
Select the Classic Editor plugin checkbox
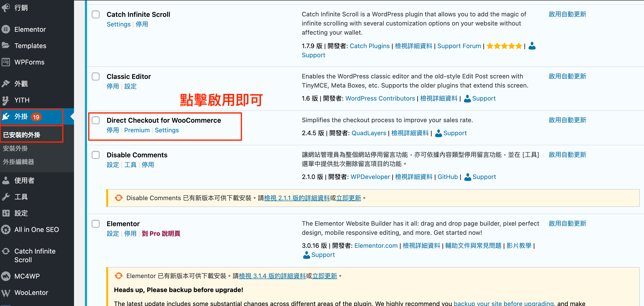click(95, 76)
